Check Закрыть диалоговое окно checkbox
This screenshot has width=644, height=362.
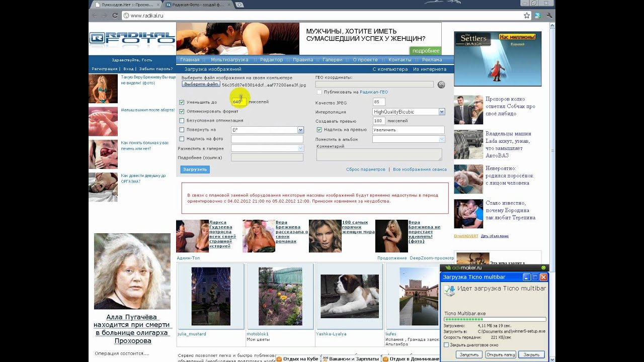click(446, 345)
